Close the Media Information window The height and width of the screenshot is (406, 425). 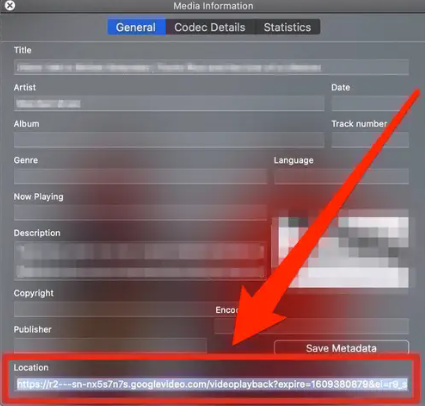pos(10,6)
